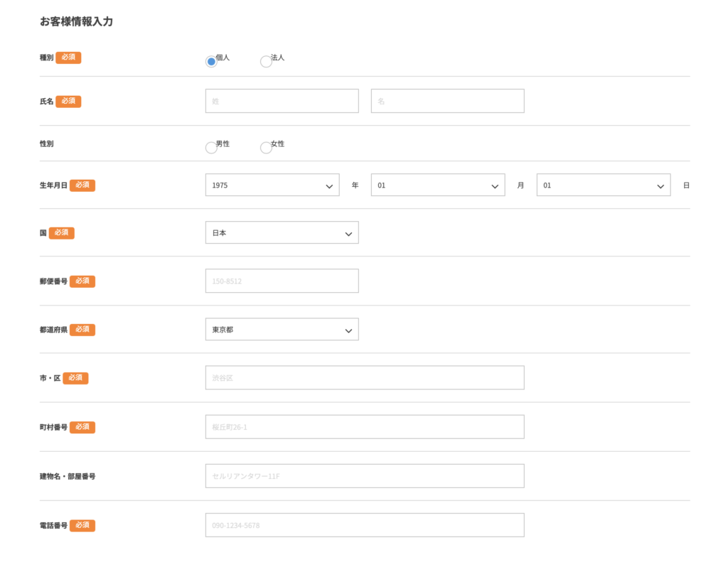This screenshot has height=567, width=728.
Task: Open the birth day dropdown
Action: 603,185
